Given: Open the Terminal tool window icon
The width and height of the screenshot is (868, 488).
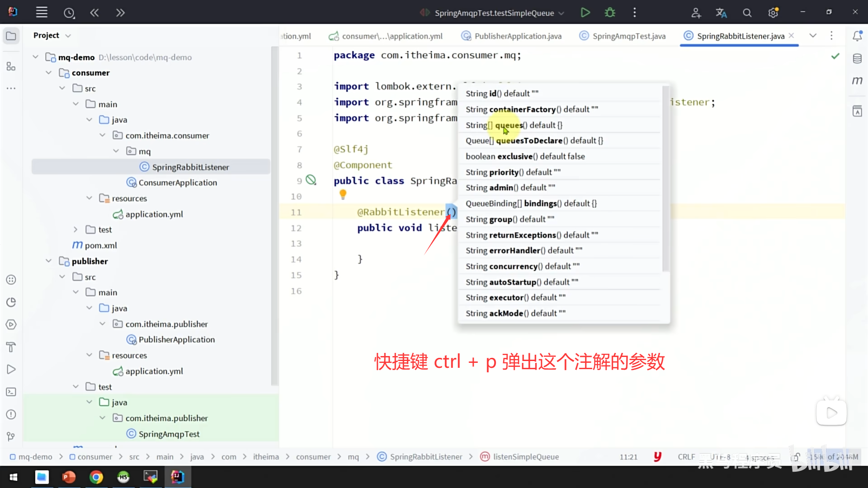Looking at the screenshot, I should point(11,392).
